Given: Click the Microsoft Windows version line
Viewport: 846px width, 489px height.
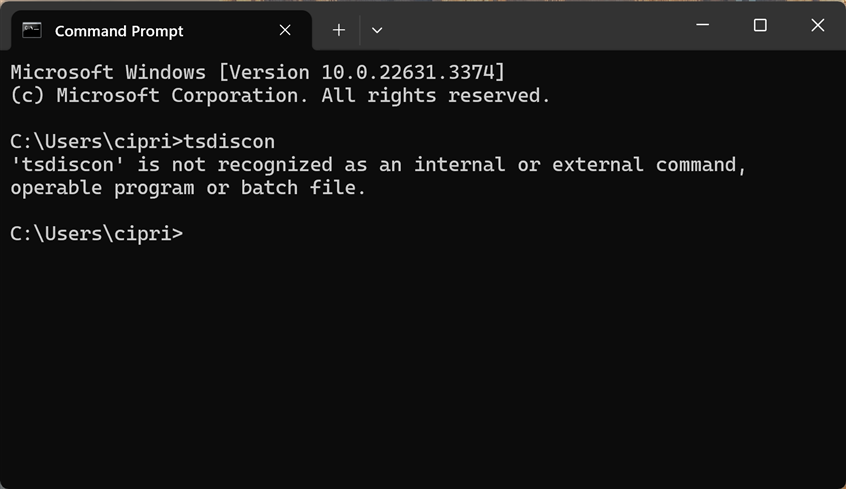Looking at the screenshot, I should coord(257,72).
